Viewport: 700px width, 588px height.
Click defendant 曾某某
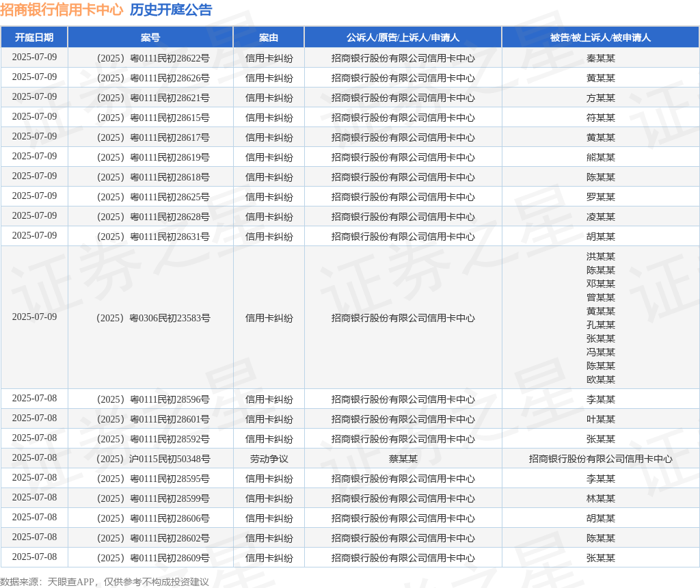(x=600, y=297)
